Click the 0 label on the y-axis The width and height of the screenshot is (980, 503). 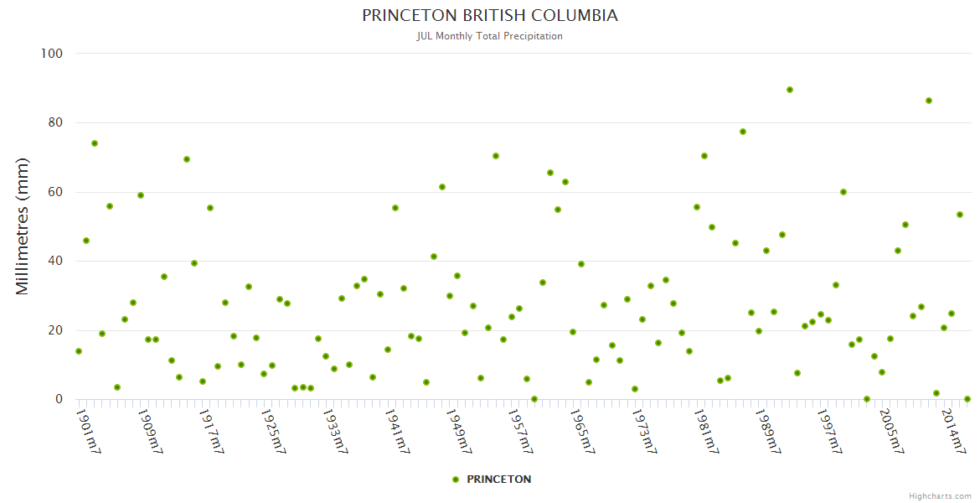click(59, 399)
